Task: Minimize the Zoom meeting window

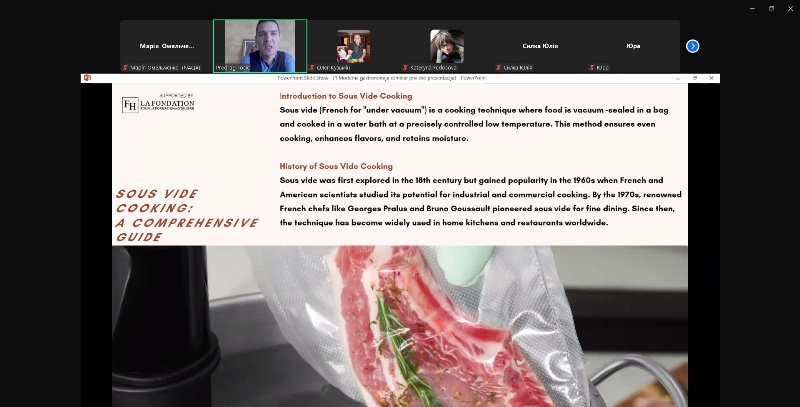Action: pos(753,8)
